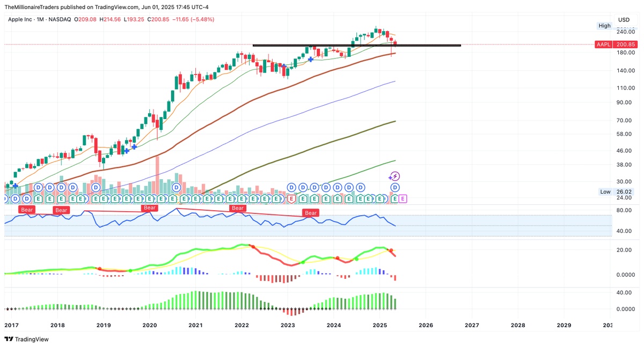Click the Bear label near 2018 on RSI

tap(62, 210)
